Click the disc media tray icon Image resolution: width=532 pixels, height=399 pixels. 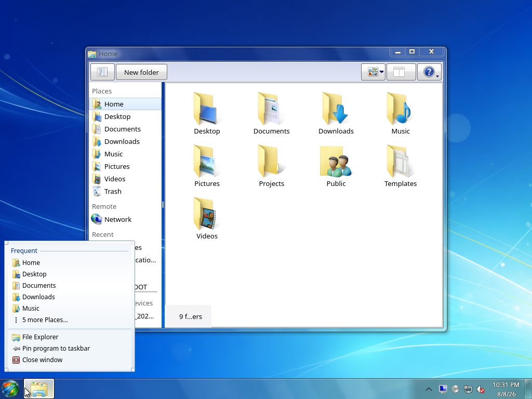coord(455,389)
